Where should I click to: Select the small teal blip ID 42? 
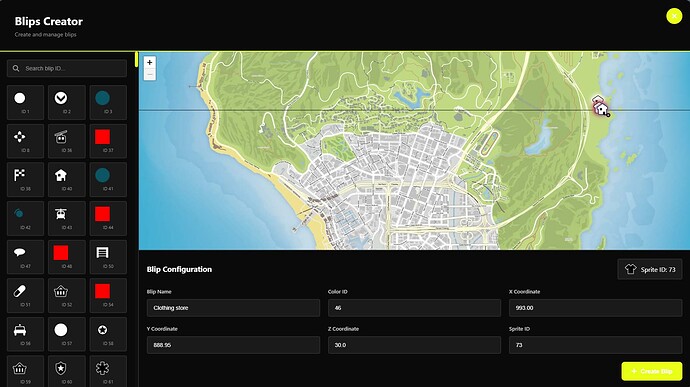(25, 218)
